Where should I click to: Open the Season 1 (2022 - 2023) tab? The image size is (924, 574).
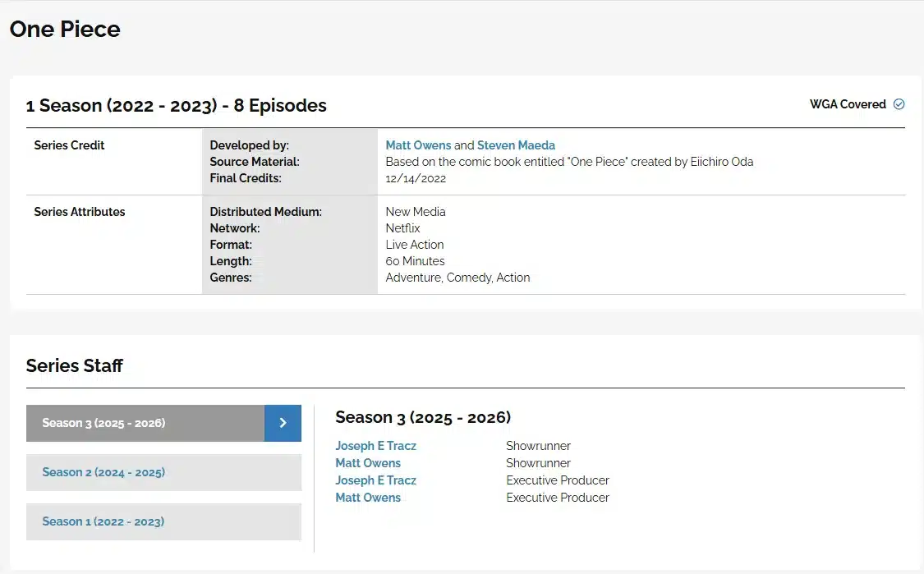tap(163, 521)
